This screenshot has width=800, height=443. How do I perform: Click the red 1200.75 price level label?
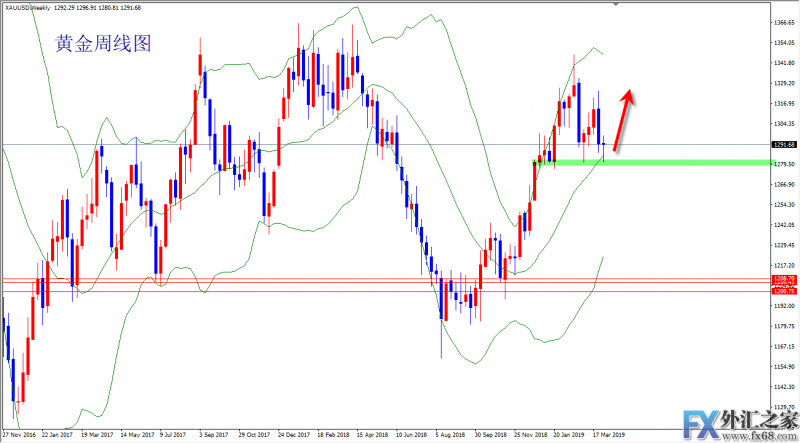coord(783,290)
